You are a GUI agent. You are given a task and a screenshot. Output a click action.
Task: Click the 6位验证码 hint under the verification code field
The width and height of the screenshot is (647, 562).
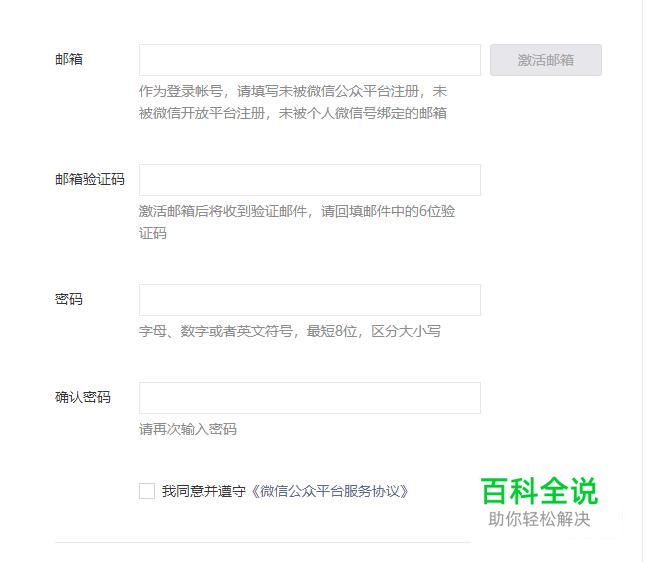coord(297,222)
